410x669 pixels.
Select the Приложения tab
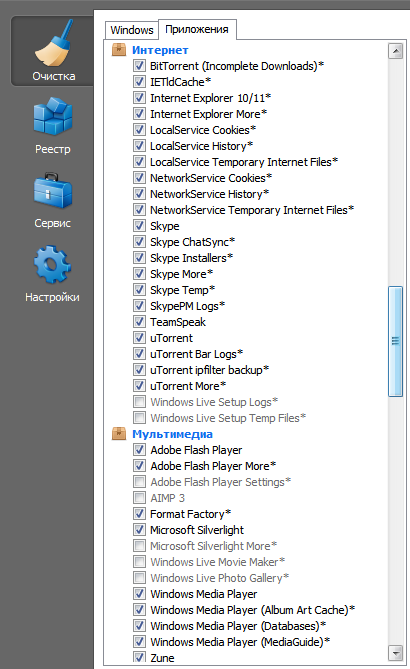pos(197,29)
